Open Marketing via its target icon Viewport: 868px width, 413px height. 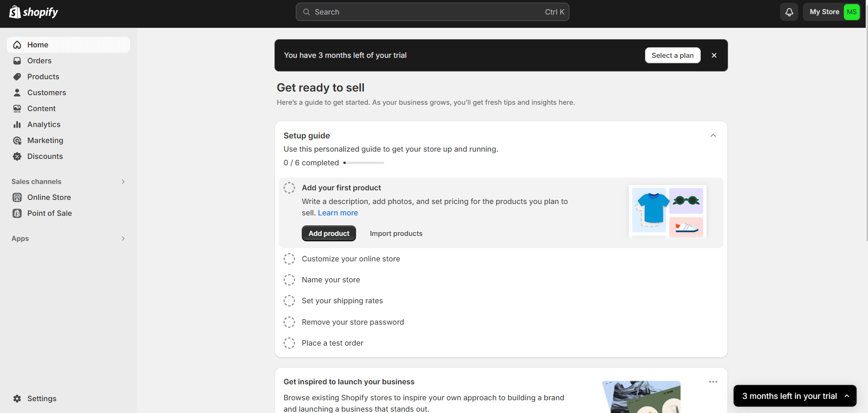pos(17,140)
